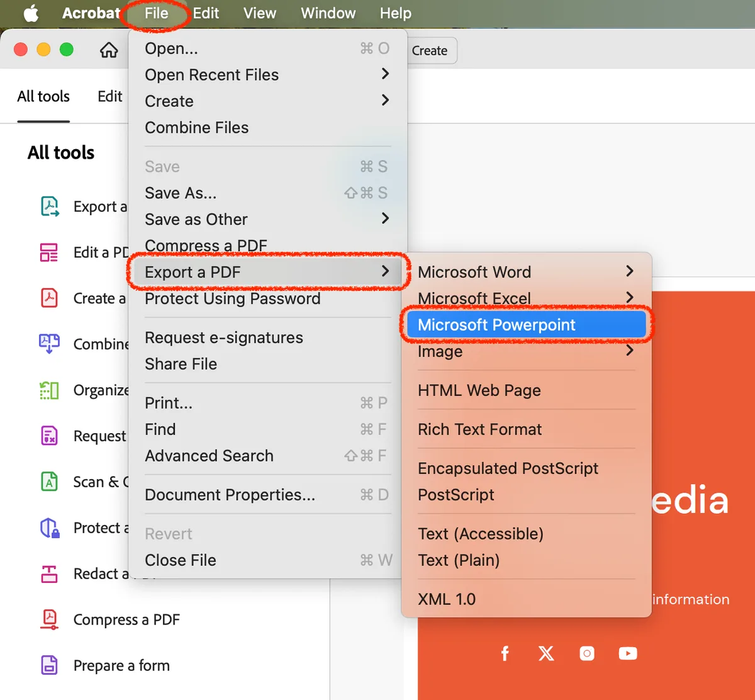Expand the Open Recent Files submenu

268,75
